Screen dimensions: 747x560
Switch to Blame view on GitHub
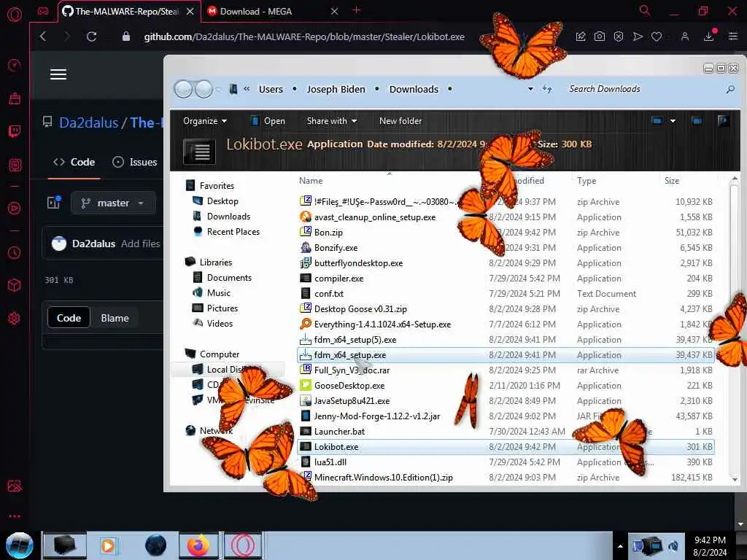pyautogui.click(x=115, y=318)
